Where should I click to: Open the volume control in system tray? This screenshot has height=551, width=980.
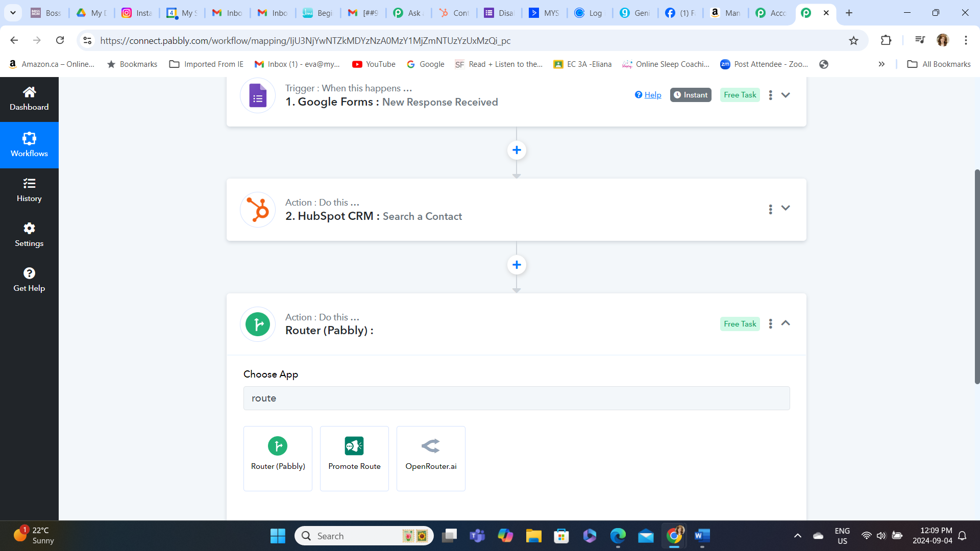[x=881, y=536]
